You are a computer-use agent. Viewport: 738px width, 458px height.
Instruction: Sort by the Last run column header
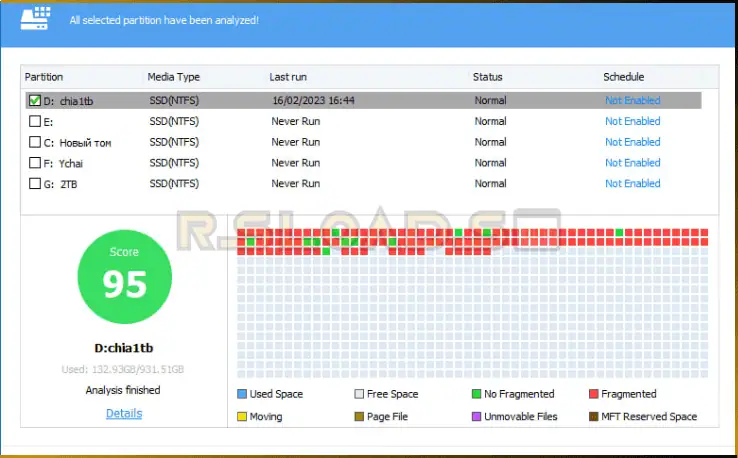(x=288, y=77)
